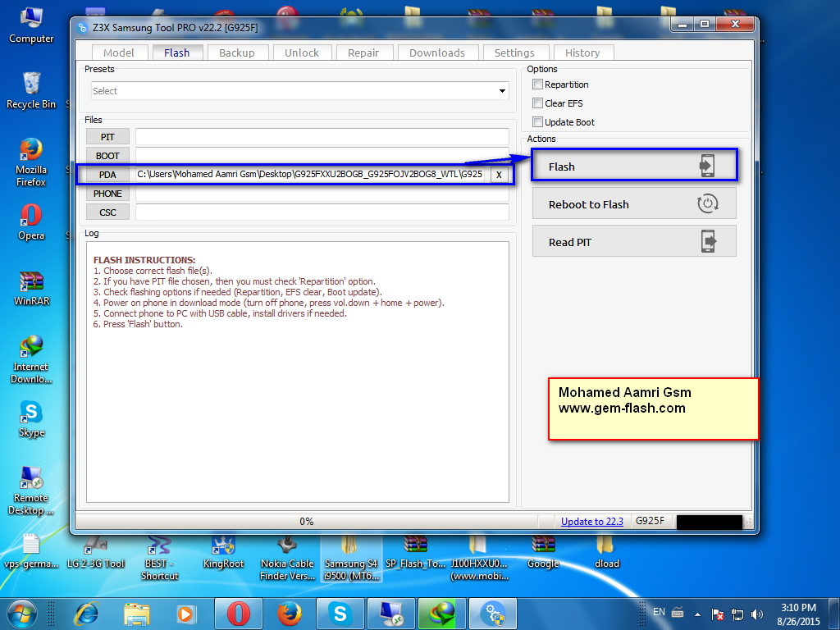Launch Skype desktop shortcut
Screen dimensions: 840x630
(x=31, y=419)
